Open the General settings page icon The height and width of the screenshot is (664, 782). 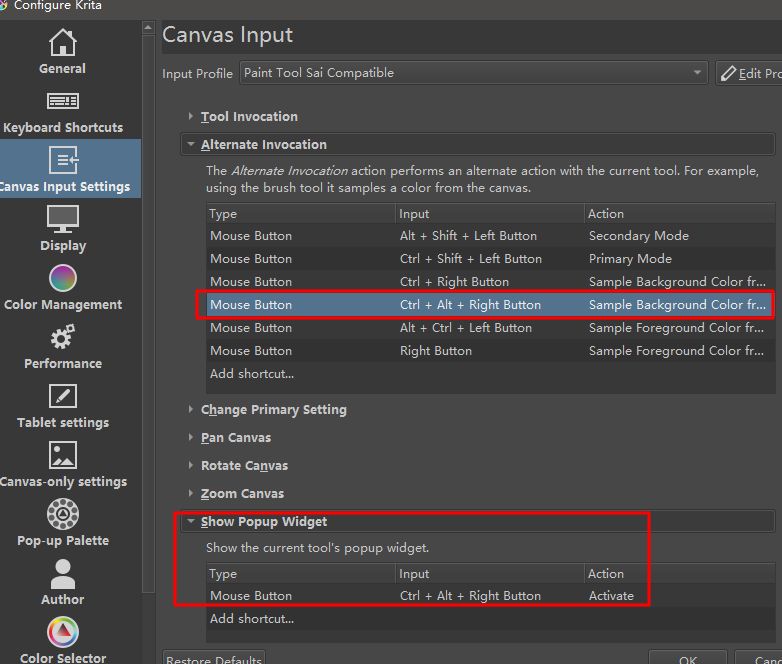[62, 43]
